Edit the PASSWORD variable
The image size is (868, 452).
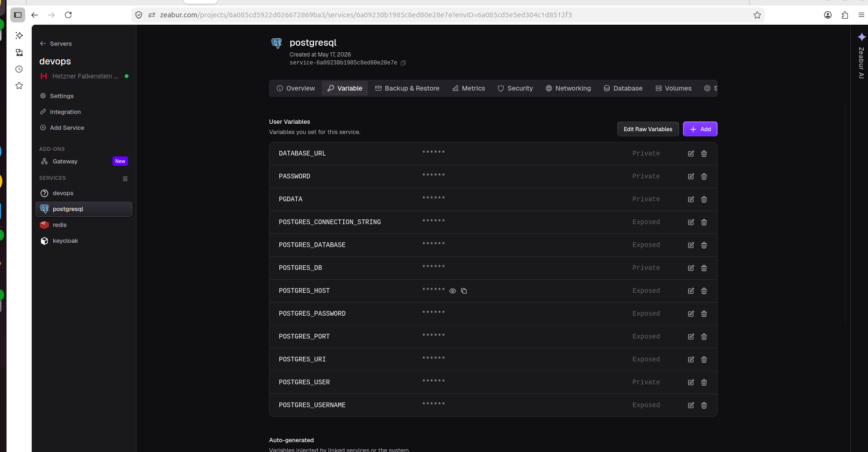691,177
